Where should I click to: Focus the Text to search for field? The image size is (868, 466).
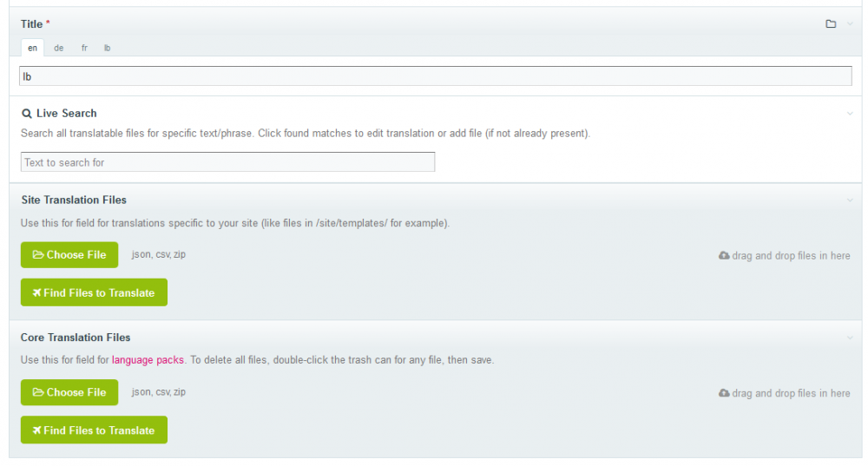point(227,162)
